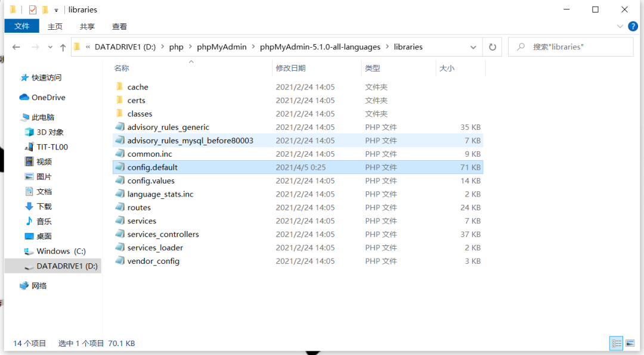Open the 主页 ribbon tab
This screenshot has width=644, height=355.
tap(55, 27)
